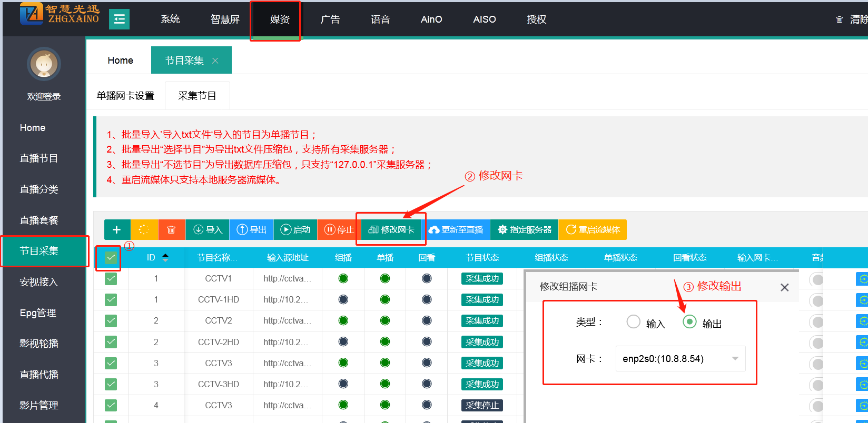Click the red trash delete button

coord(171,230)
